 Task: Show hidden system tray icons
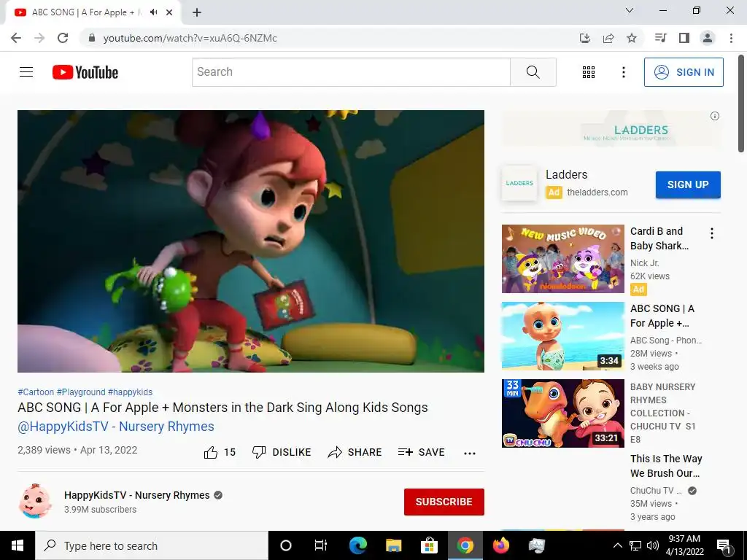[617, 545]
